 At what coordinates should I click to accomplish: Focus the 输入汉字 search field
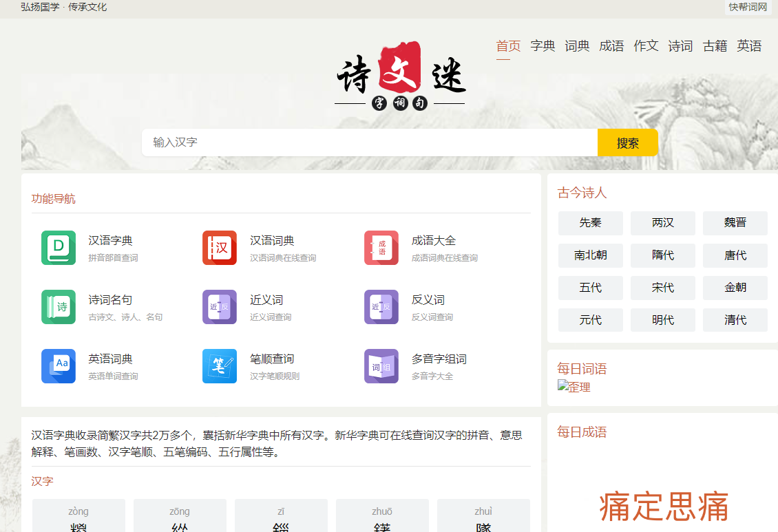[x=370, y=142]
